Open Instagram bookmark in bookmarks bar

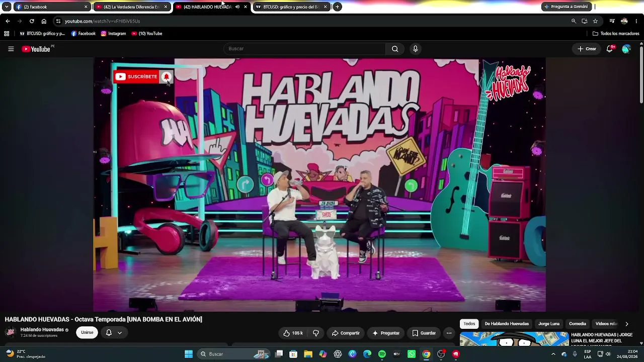(x=113, y=34)
